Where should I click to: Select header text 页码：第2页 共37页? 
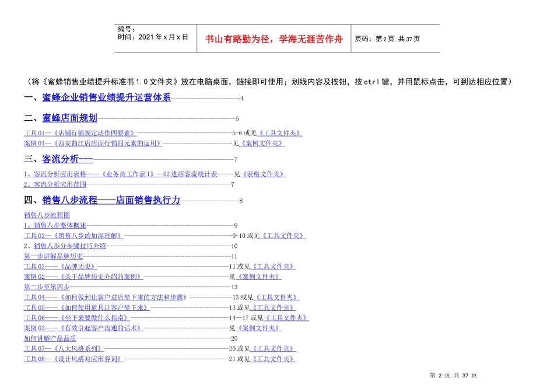pyautogui.click(x=387, y=39)
